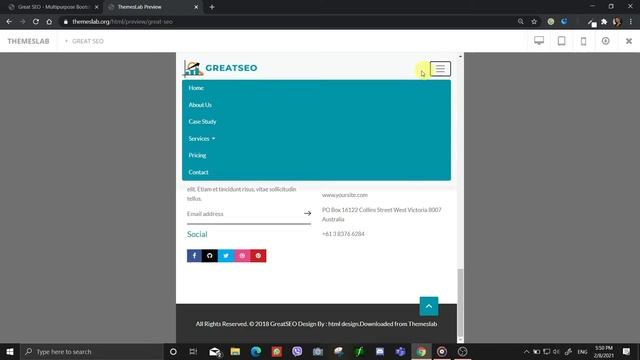640x360 pixels.
Task: Go to browser home page
Action: tap(49, 22)
